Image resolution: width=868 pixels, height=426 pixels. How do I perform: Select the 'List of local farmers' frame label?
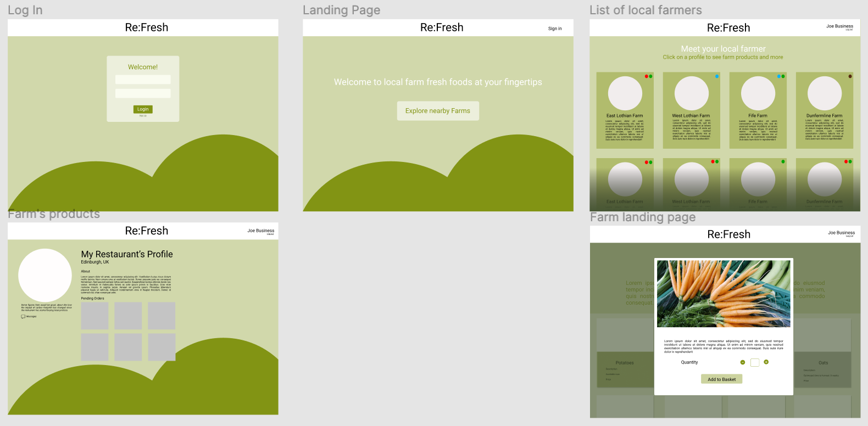point(646,10)
